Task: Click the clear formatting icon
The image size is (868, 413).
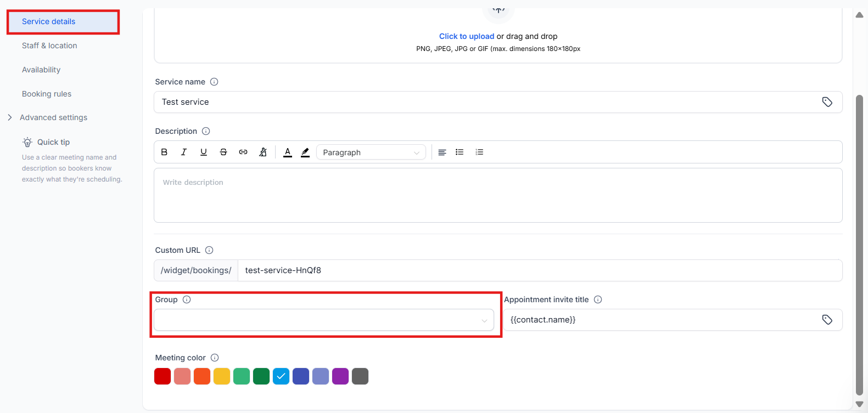Action: click(x=263, y=152)
